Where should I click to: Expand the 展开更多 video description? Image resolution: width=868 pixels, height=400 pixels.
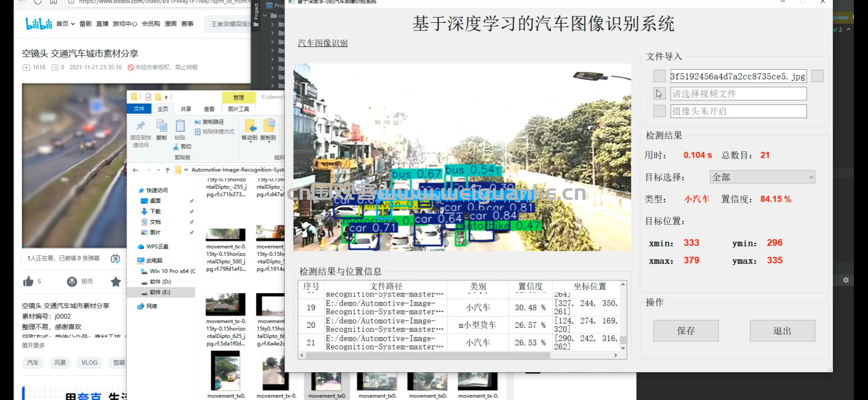[x=33, y=345]
